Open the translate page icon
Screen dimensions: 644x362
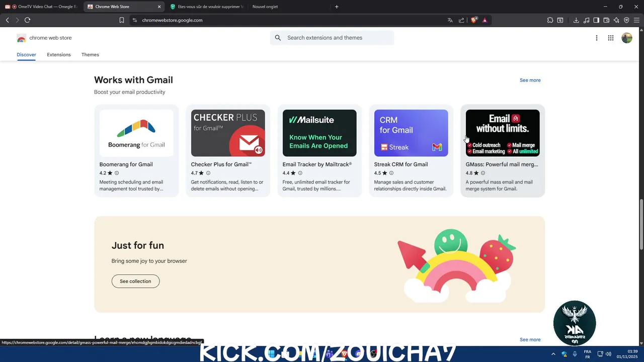pos(450,20)
